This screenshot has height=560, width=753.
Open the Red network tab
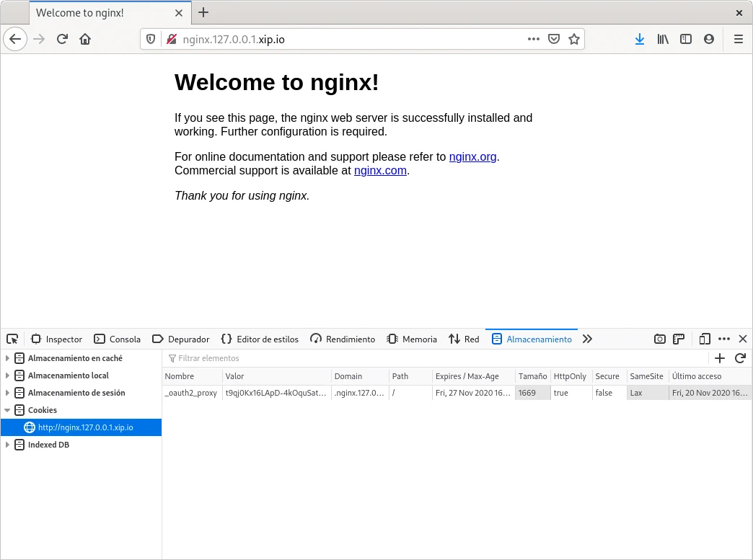(x=464, y=339)
